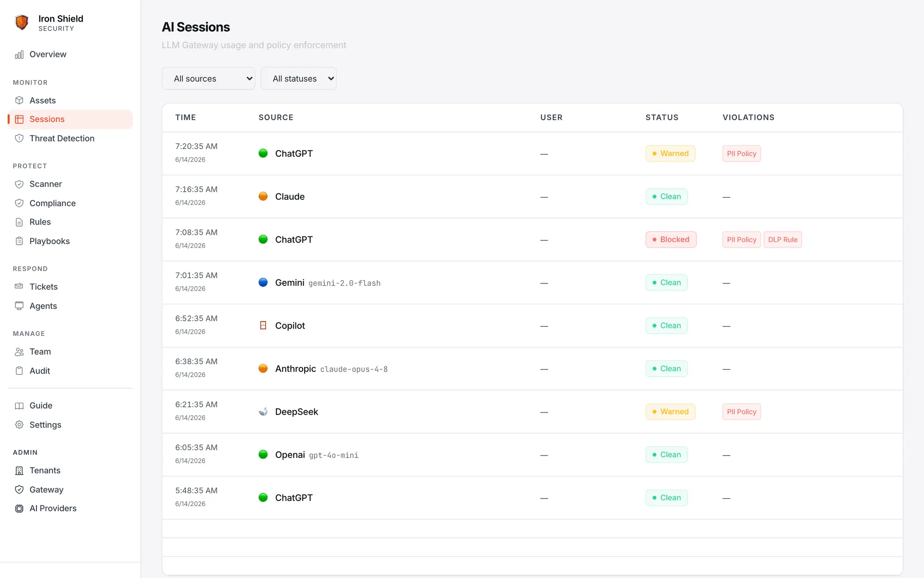Click the Guide book icon

[x=19, y=406]
